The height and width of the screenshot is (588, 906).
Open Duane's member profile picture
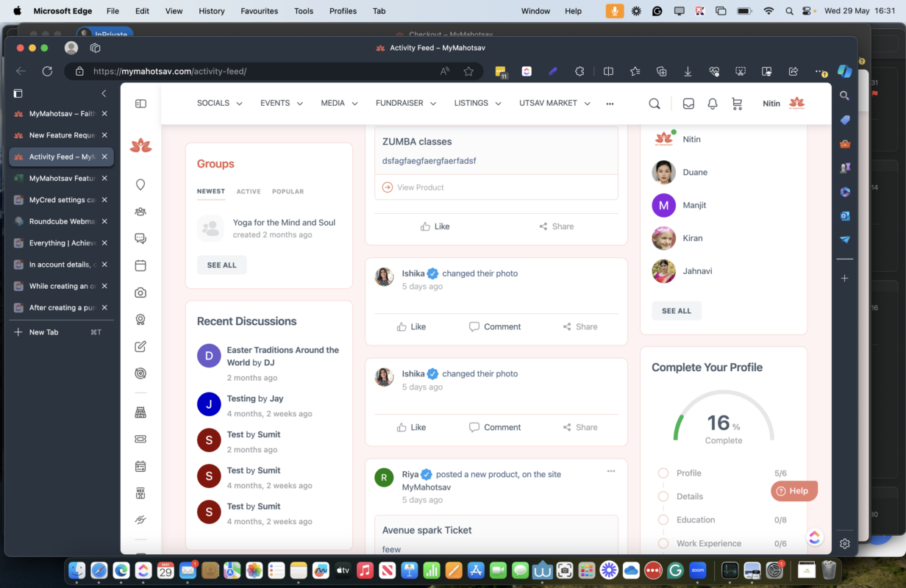(x=663, y=172)
